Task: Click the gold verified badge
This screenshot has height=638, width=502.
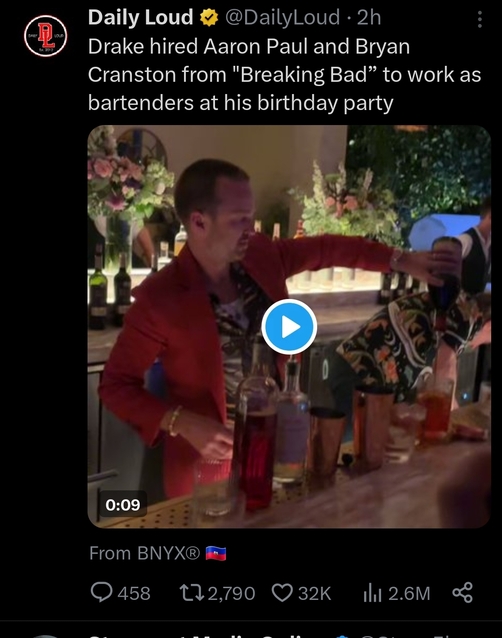Action: 209,18
